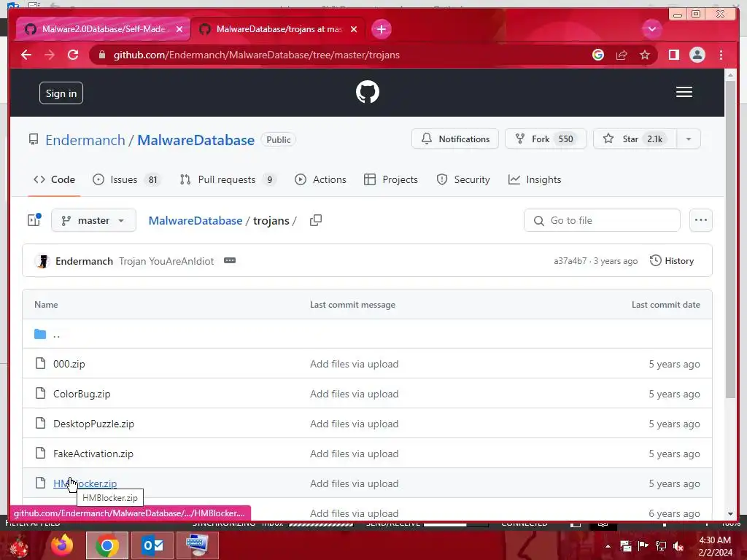
Task: Click file icon for 000.zip
Action: tap(41, 363)
